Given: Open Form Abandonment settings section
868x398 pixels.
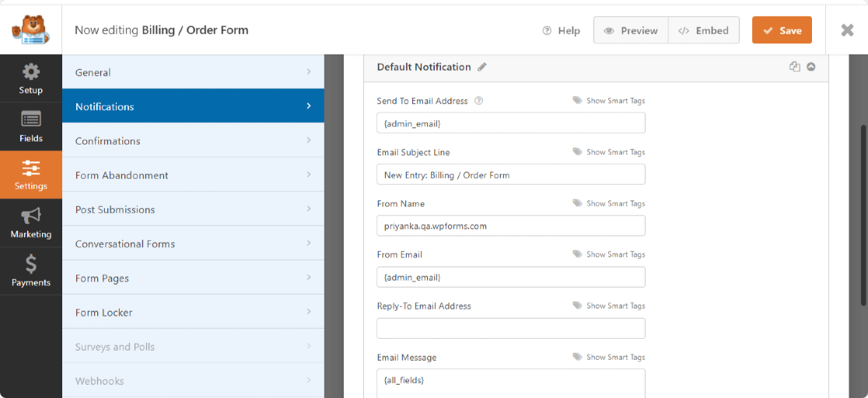Looking at the screenshot, I should tap(193, 175).
